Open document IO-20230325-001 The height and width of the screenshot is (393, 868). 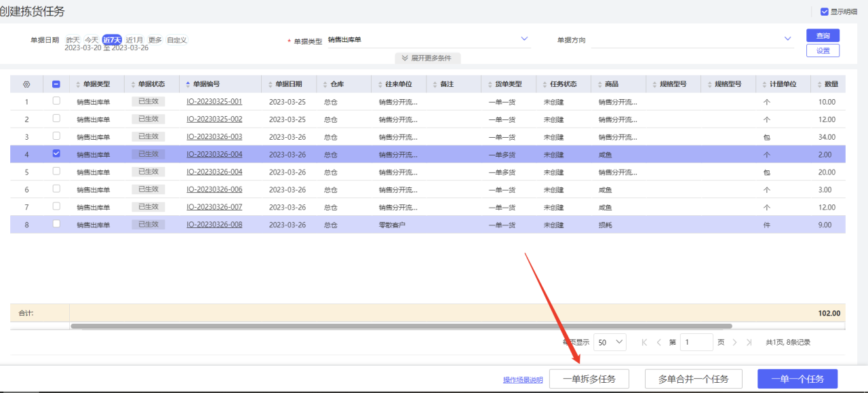pyautogui.click(x=214, y=102)
